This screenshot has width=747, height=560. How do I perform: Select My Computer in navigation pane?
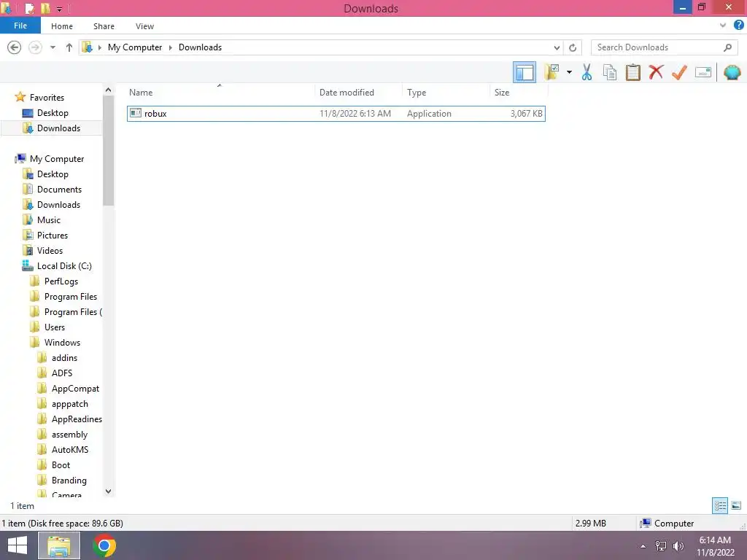[57, 158]
